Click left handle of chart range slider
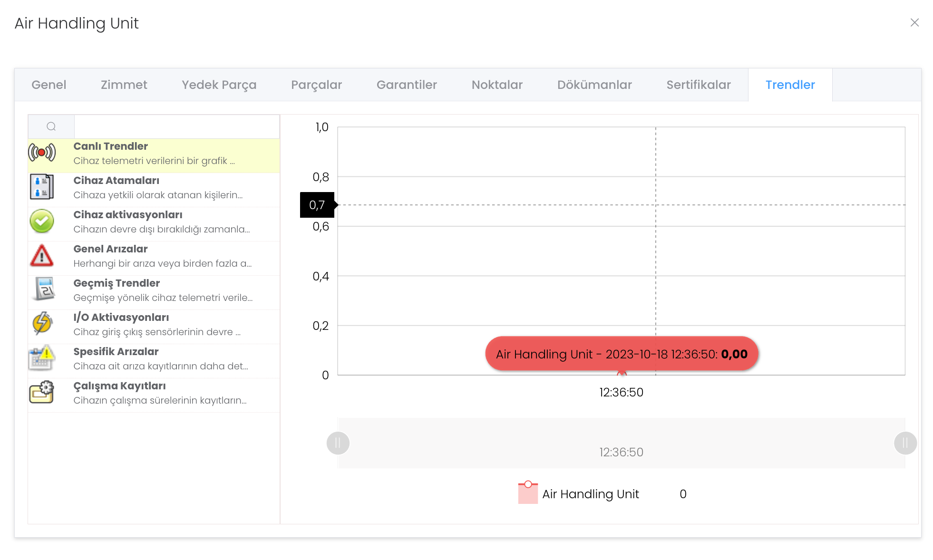The height and width of the screenshot is (560, 933). [338, 443]
